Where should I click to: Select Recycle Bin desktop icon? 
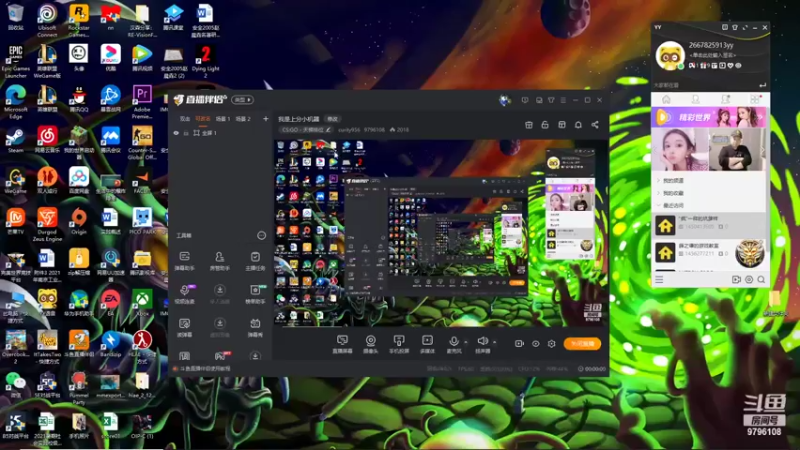15,17
